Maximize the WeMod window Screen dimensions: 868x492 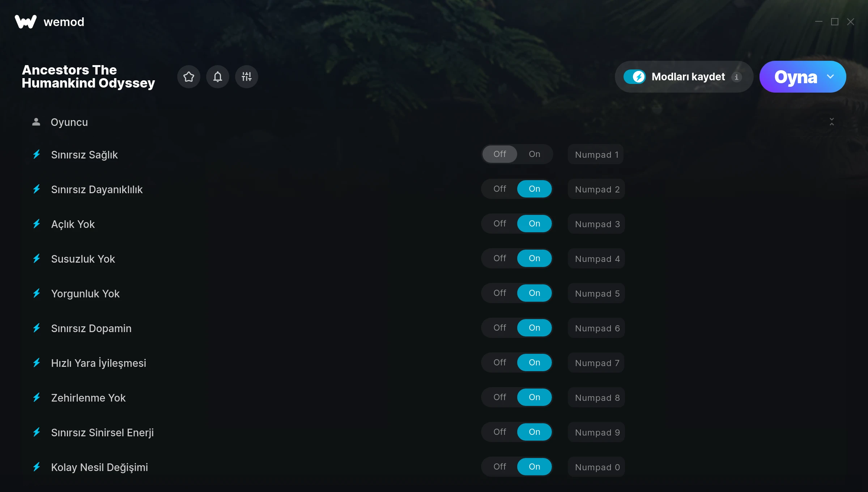point(835,22)
